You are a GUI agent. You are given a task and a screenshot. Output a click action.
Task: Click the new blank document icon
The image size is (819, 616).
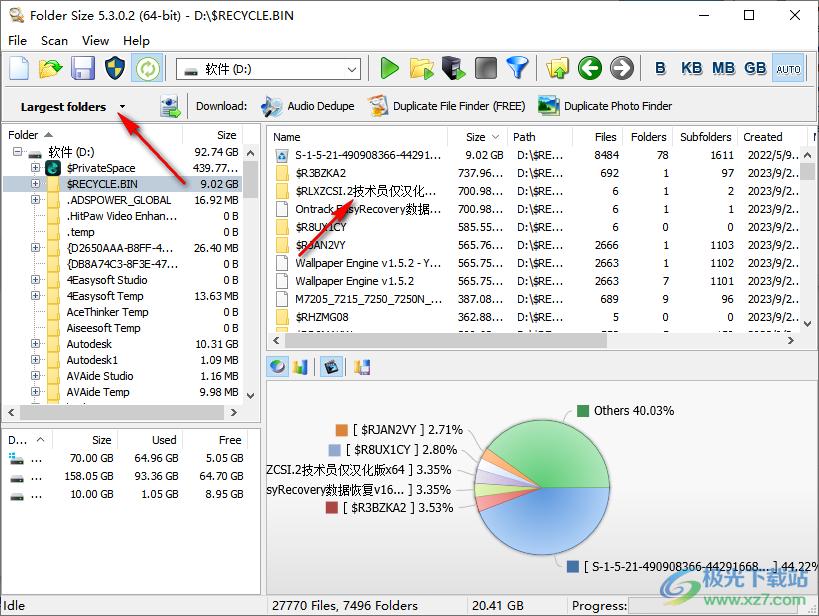(x=19, y=68)
